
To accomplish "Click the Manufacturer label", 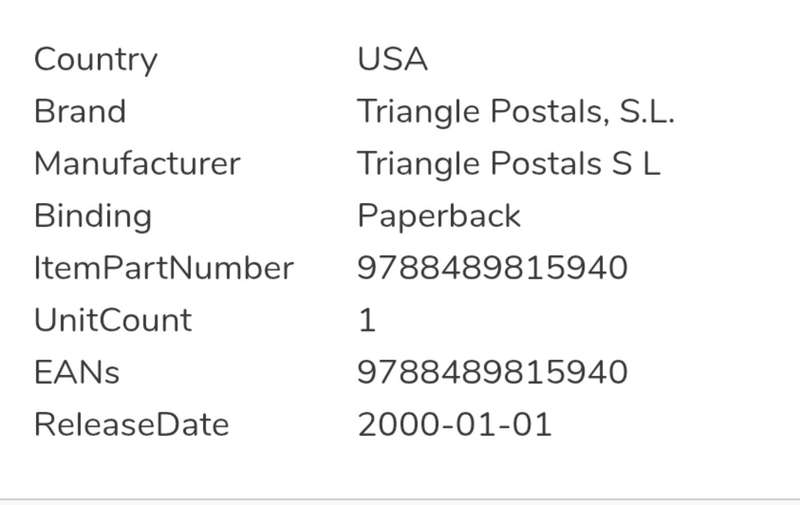I will [137, 164].
